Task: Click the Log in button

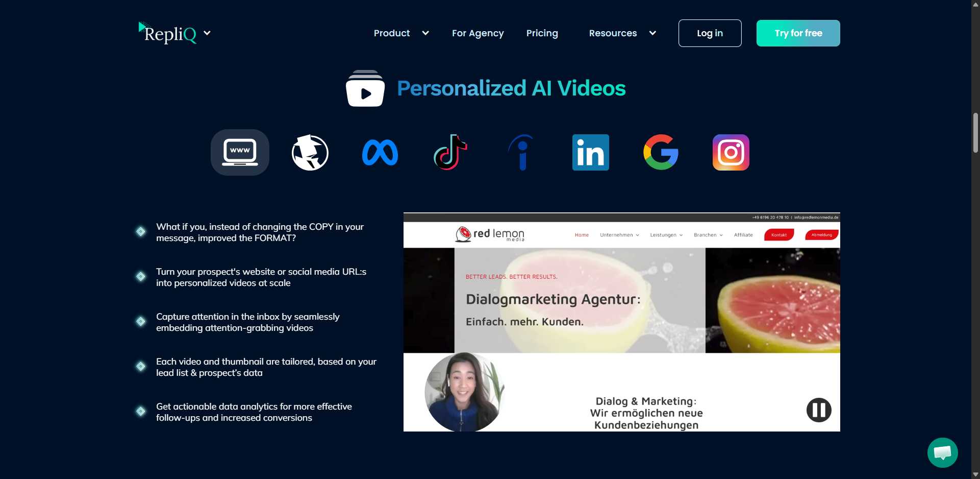Action: coord(710,33)
